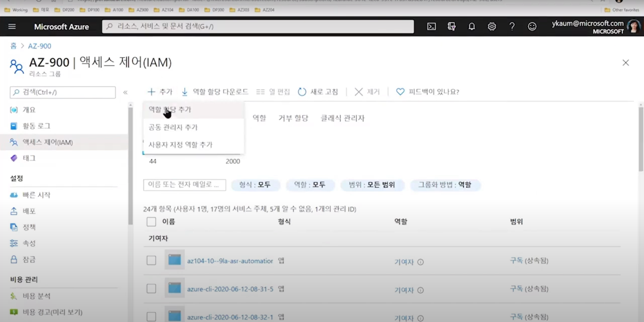Image resolution: width=644 pixels, height=322 pixels.
Task: Go to 홈 in the breadcrumb
Action: (13, 46)
